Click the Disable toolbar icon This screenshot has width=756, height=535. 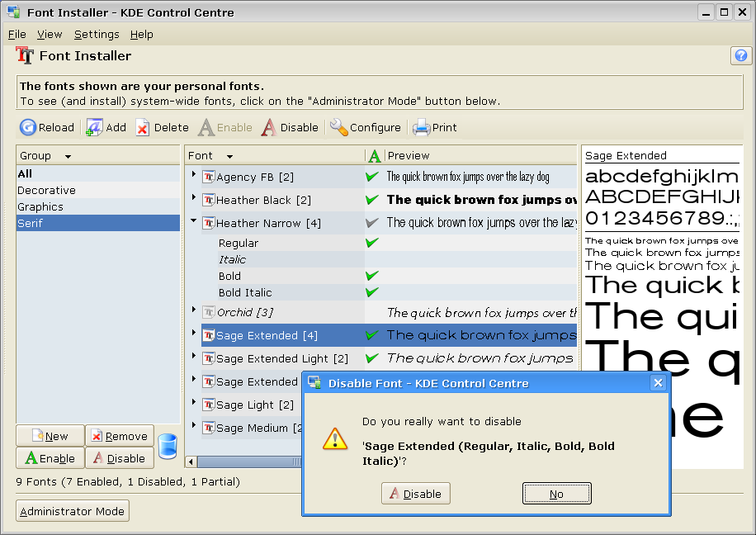click(x=269, y=128)
